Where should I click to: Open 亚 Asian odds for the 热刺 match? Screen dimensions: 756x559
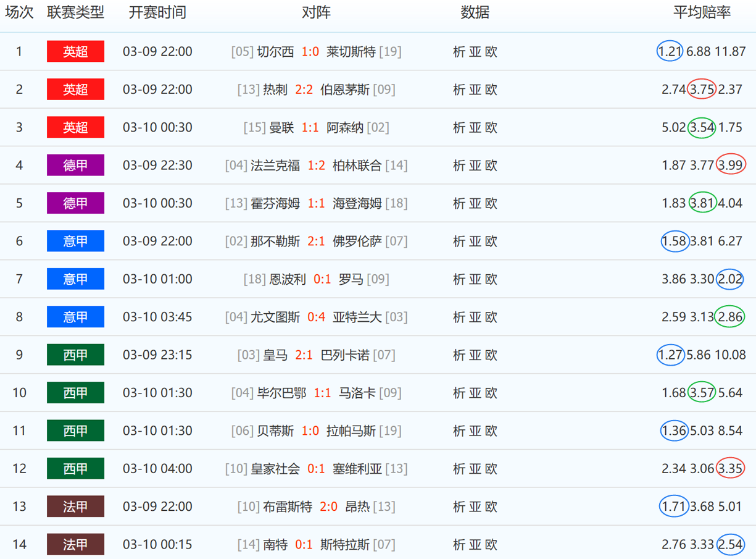(475, 90)
